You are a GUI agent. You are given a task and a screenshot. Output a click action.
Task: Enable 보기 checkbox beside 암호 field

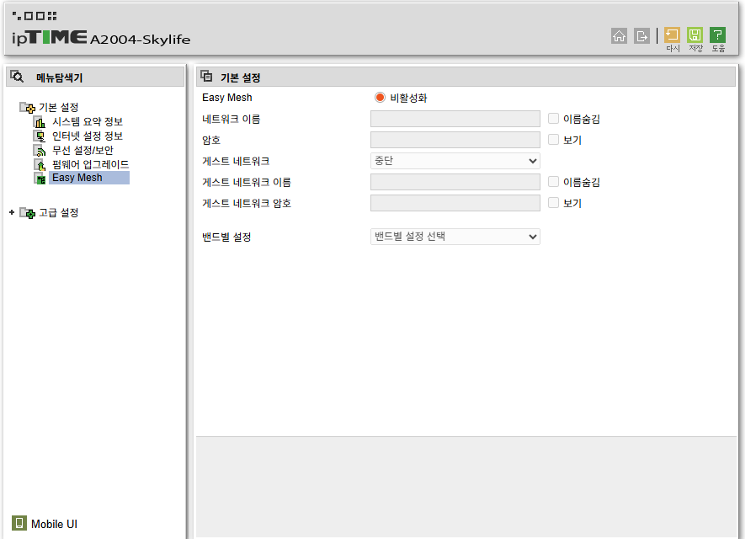[x=553, y=140]
